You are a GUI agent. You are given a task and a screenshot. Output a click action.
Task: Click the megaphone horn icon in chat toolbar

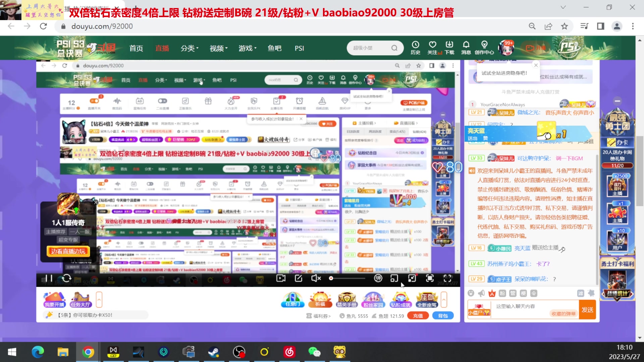tap(481, 293)
